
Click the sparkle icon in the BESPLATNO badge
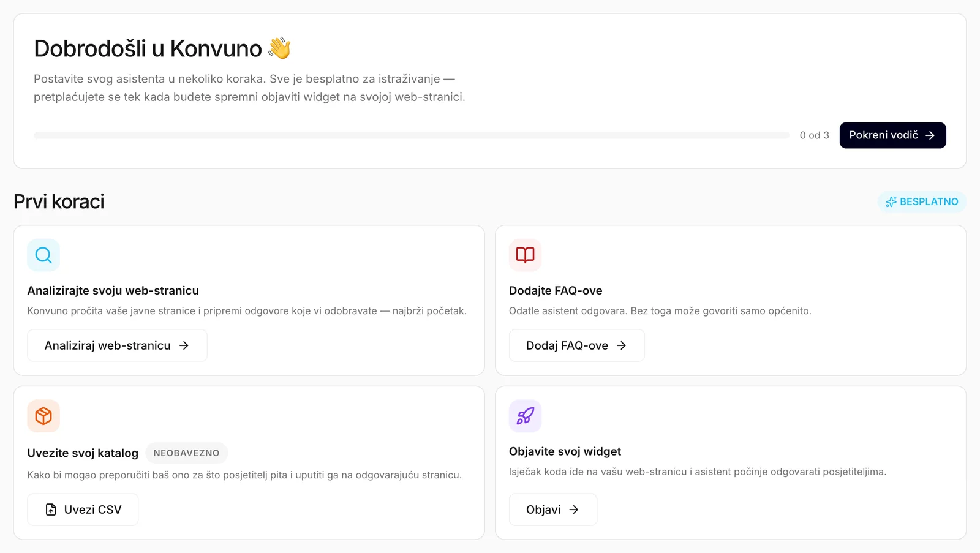[x=891, y=201]
